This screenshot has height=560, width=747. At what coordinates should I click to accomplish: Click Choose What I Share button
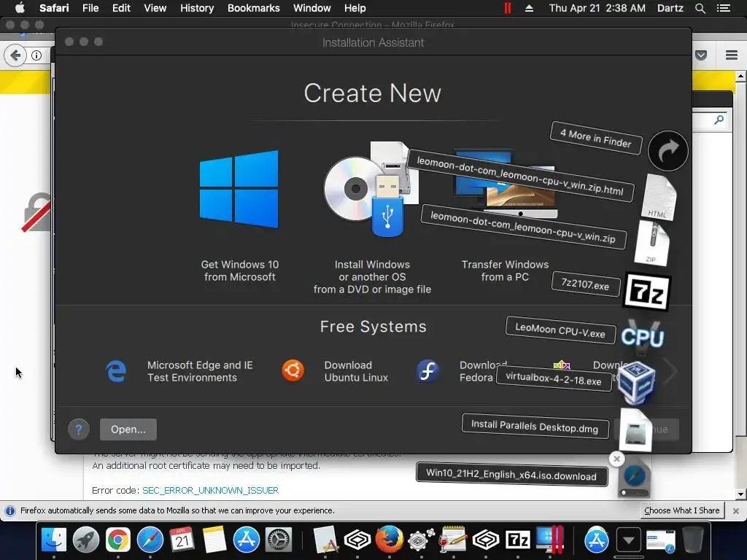[x=682, y=510]
